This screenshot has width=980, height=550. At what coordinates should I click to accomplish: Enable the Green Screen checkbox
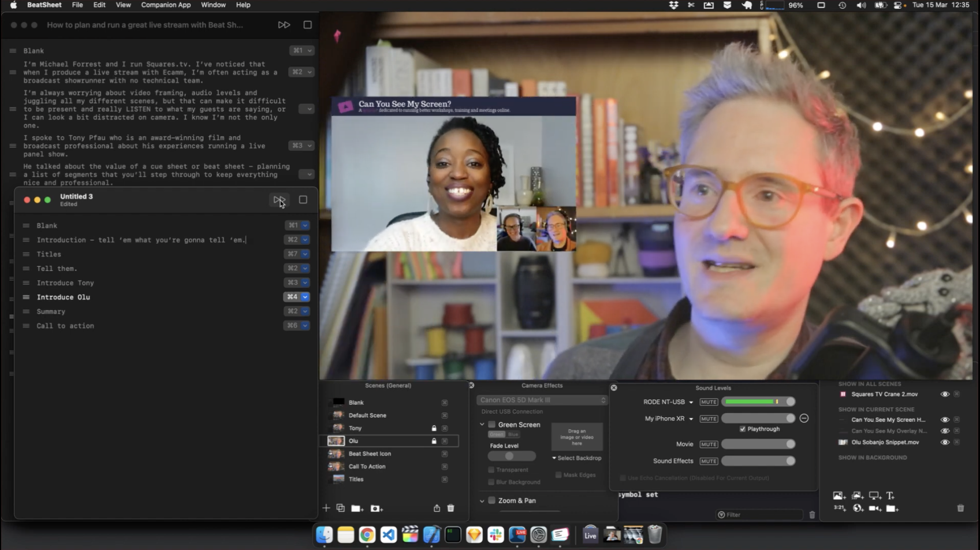(492, 425)
